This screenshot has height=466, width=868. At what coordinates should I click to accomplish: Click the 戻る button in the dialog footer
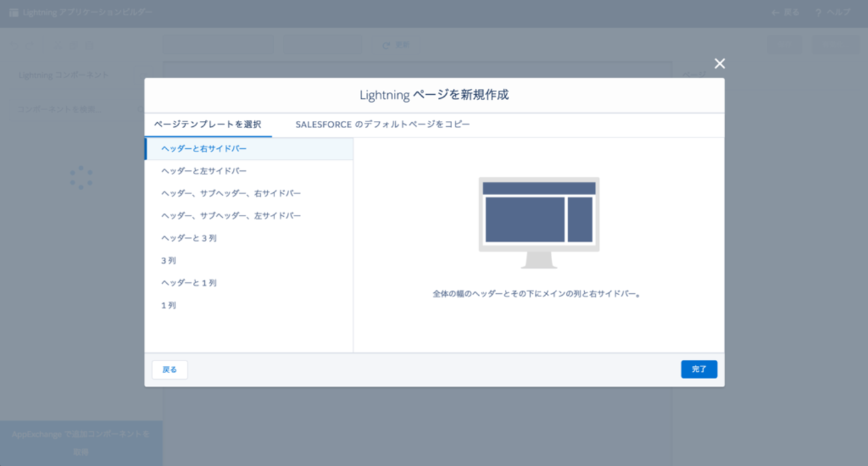(170, 370)
